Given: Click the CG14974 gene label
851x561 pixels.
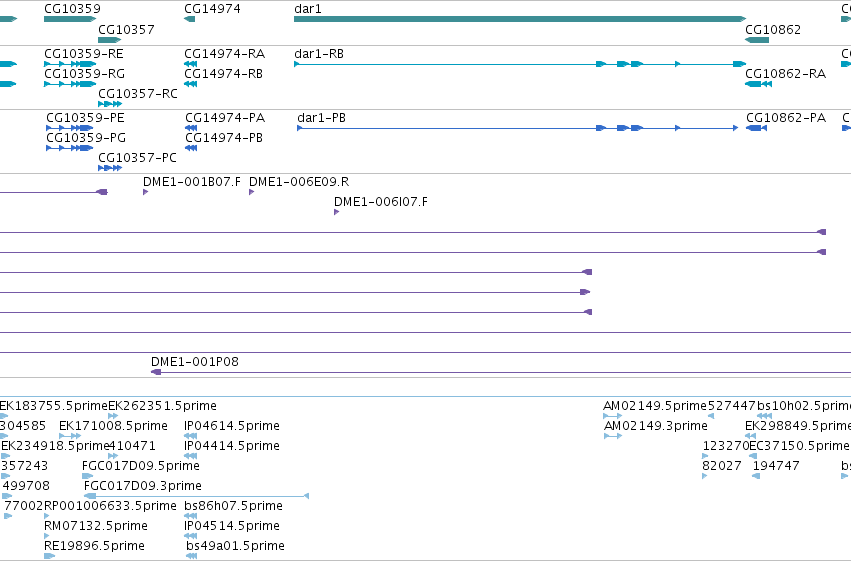Looking at the screenshot, I should pos(212,9).
